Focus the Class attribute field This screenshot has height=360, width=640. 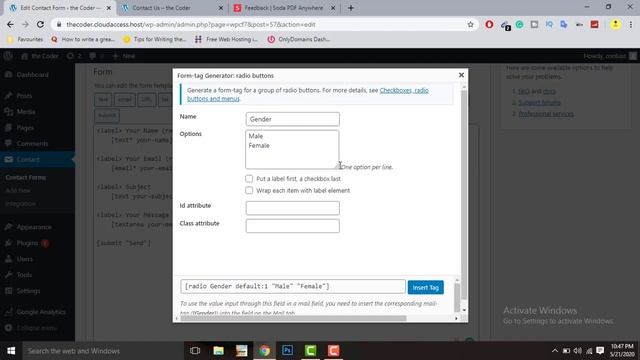click(292, 226)
